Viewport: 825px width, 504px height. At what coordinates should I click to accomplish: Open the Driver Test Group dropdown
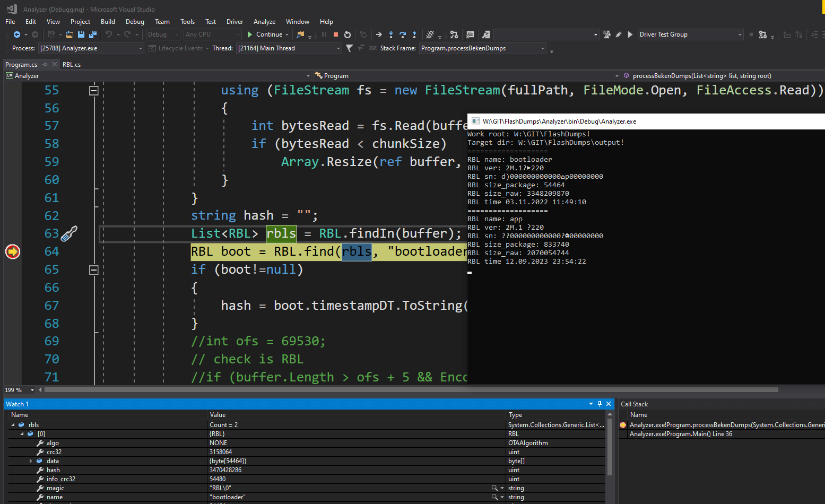coord(740,34)
